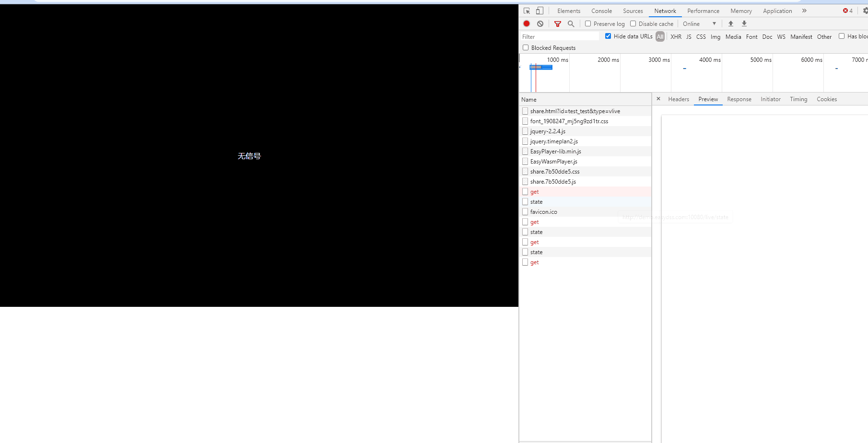Click the inspect element picker icon
Viewport: 868px width, 443px height.
(527, 11)
